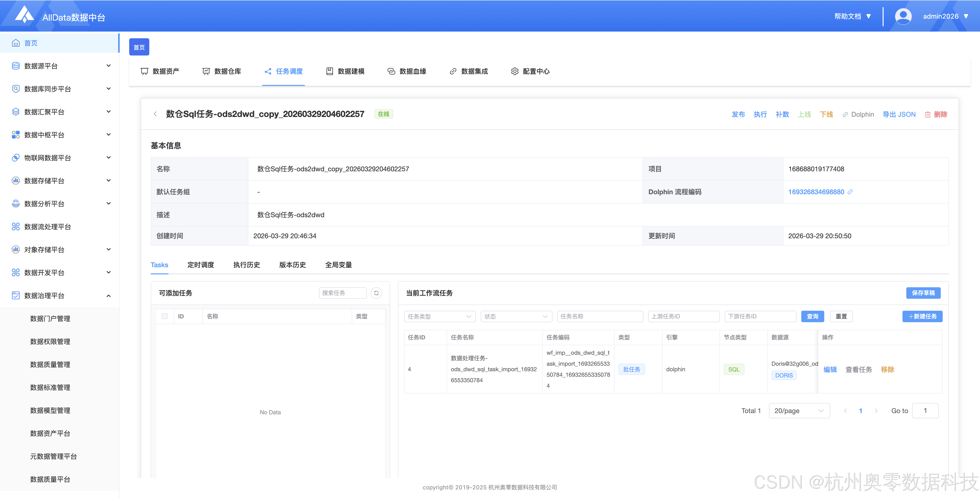Image resolution: width=980 pixels, height=498 pixels.
Task: Click the 数据治理平台 sidebar icon
Action: (16, 296)
